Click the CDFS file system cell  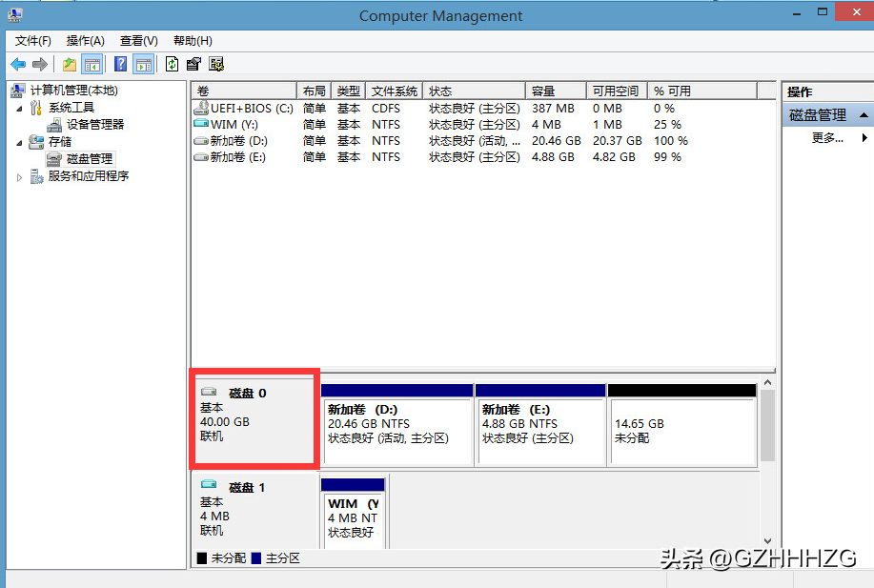[386, 108]
